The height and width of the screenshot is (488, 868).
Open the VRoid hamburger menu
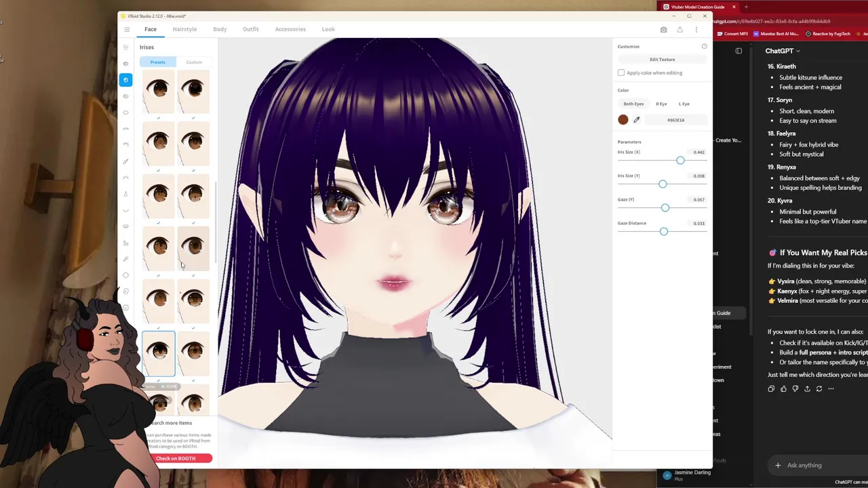point(127,29)
